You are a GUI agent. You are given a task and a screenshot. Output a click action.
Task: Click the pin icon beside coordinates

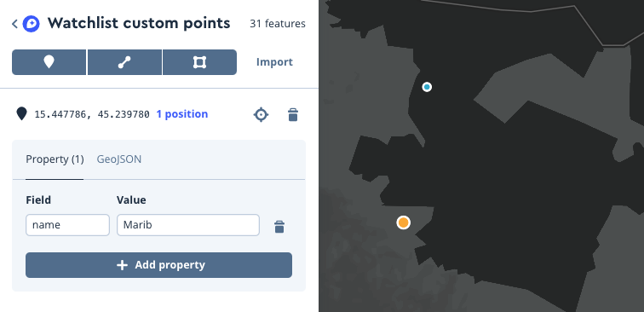(x=21, y=114)
